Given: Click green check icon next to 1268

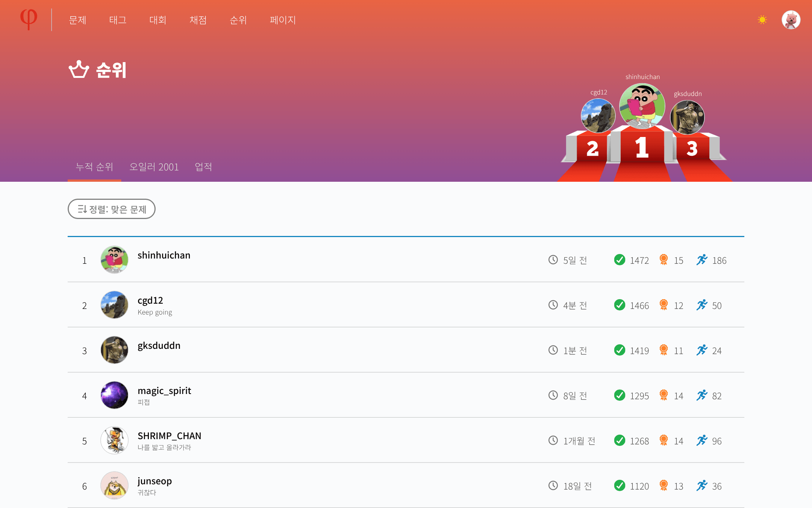Looking at the screenshot, I should 620,440.
